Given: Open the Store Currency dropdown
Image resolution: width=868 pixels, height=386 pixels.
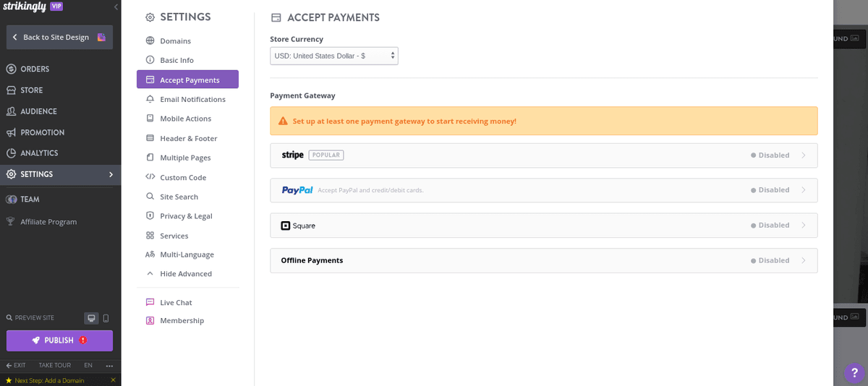Looking at the screenshot, I should (333, 56).
